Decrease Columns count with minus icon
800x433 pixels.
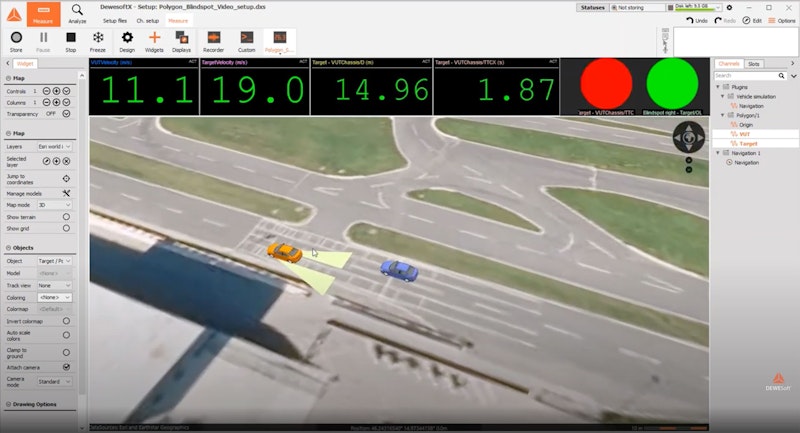(x=46, y=103)
